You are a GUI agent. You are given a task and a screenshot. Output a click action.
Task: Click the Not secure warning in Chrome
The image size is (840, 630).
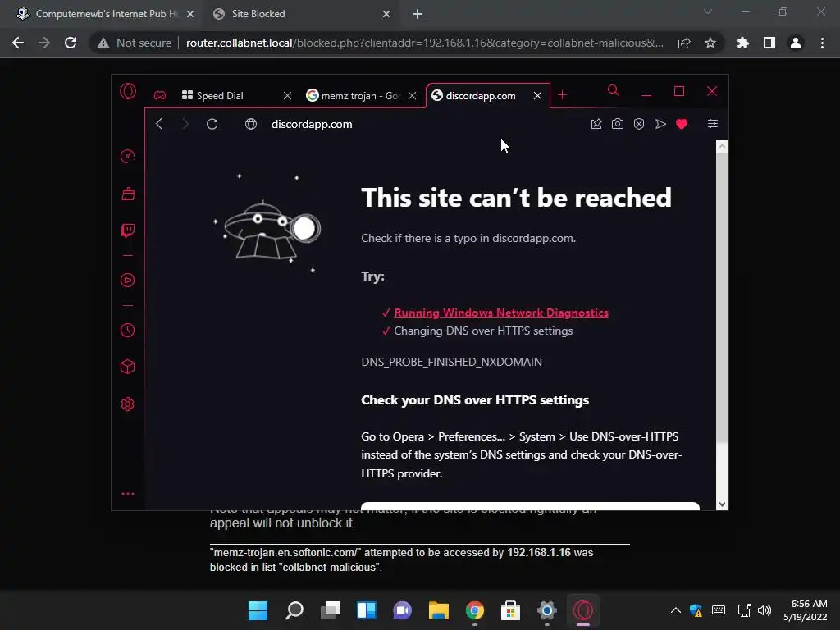point(135,43)
